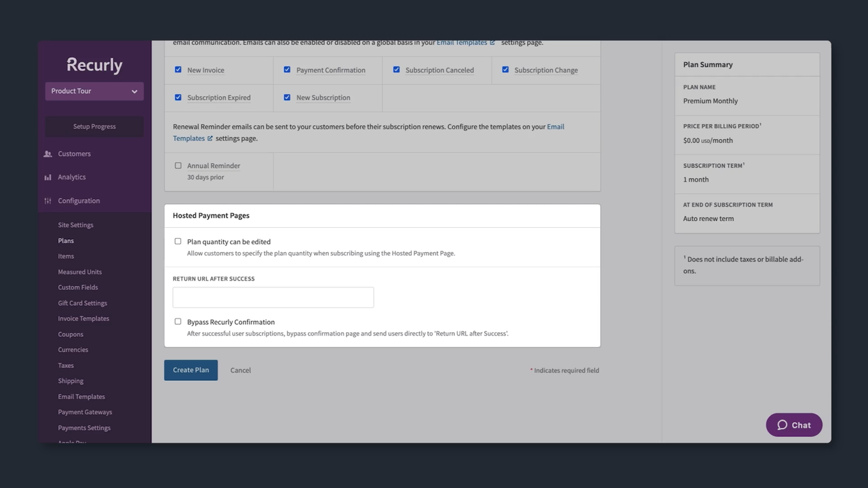Open Setup Progress
This screenshot has height=488, width=868.
(x=94, y=126)
